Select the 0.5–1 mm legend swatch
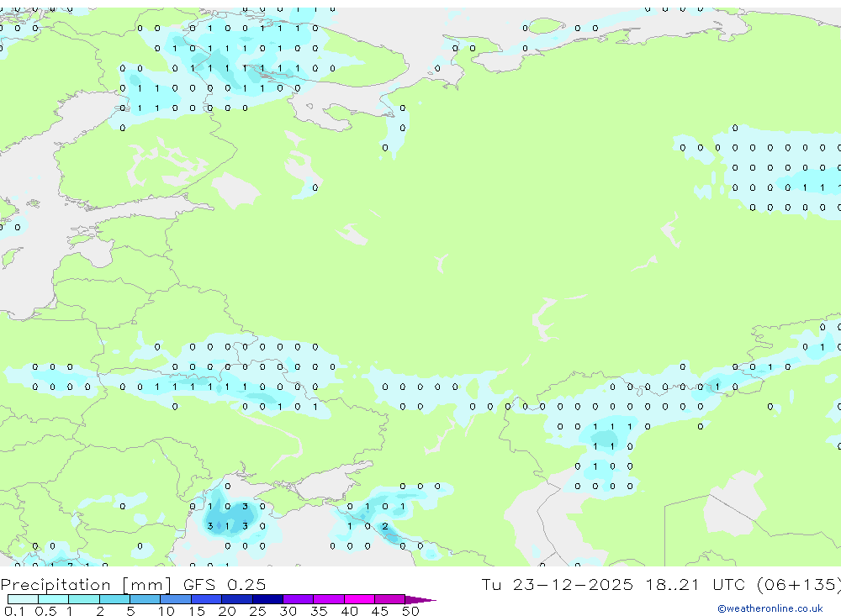This screenshot has width=841, height=616. 54,599
